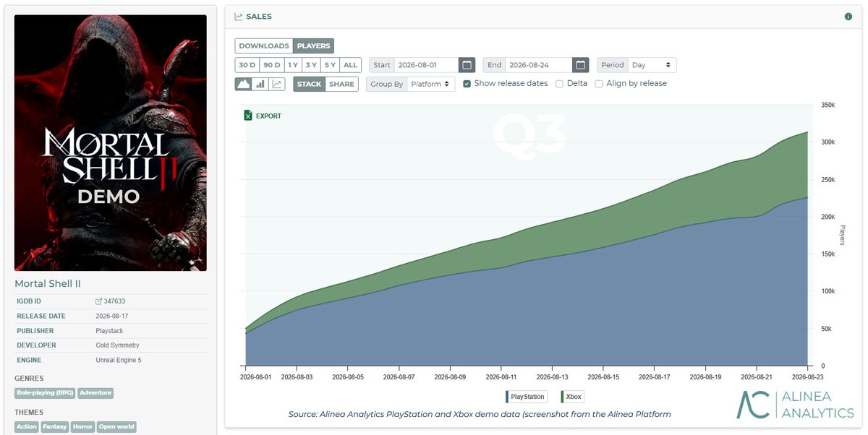
Task: Open the End date calendar picker
Action: coord(581,65)
